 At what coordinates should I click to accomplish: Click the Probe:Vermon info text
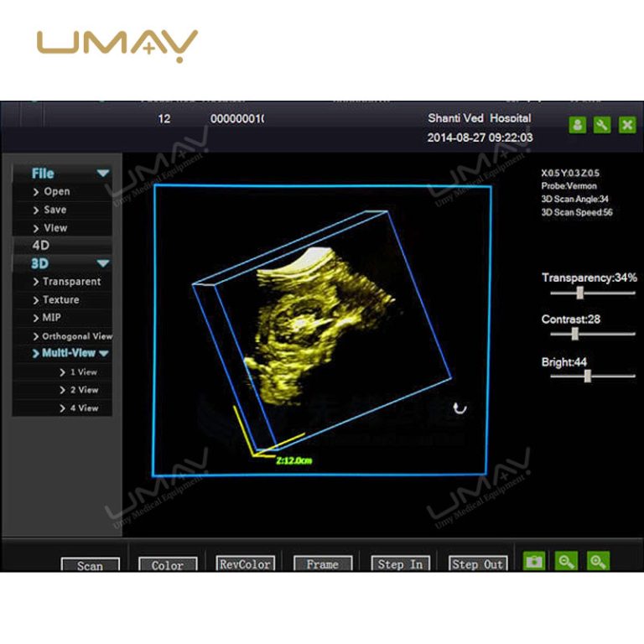[x=569, y=186]
